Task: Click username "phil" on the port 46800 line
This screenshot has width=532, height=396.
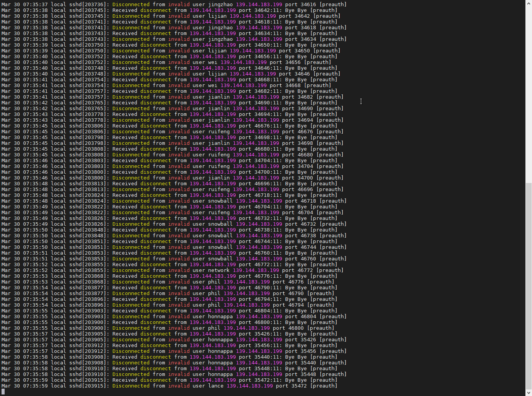Action: tap(214, 328)
